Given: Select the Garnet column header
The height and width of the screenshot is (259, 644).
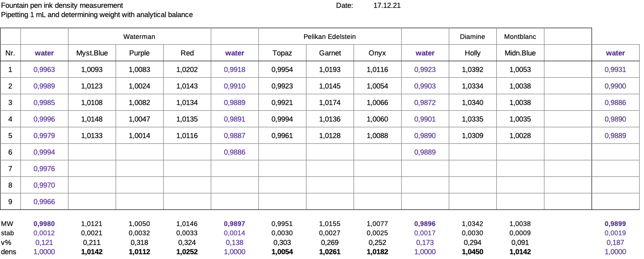Looking at the screenshot, I should [330, 53].
